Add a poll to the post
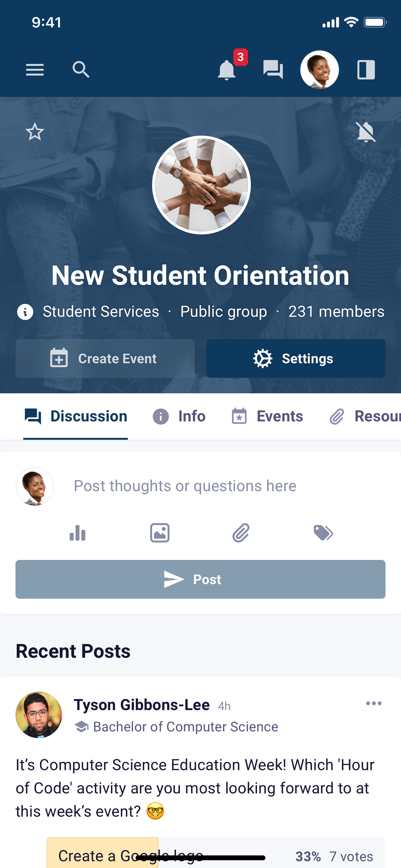The image size is (401, 868). [x=77, y=533]
